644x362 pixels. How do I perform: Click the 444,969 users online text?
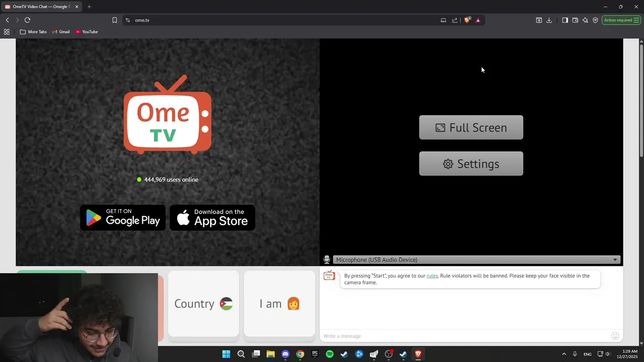coord(171,179)
